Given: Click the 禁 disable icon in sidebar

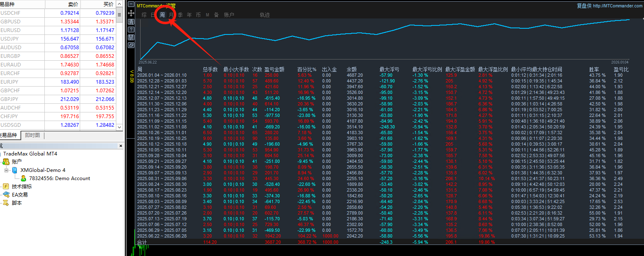Looking at the screenshot, I should [131, 37].
